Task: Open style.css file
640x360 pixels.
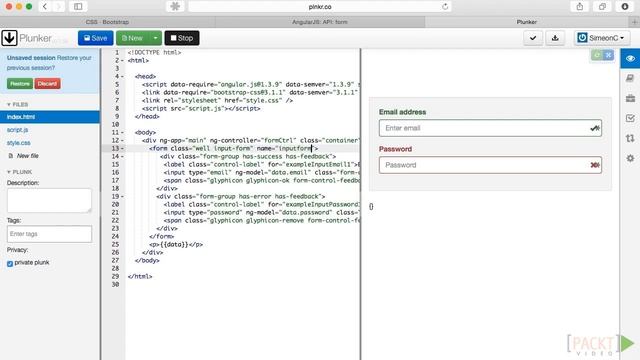Action: click(19, 143)
